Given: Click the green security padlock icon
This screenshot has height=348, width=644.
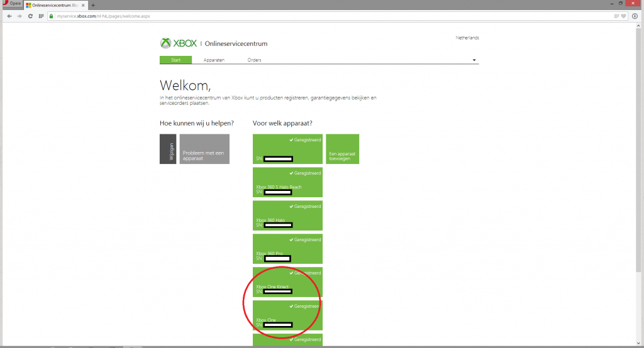Looking at the screenshot, I should pyautogui.click(x=52, y=16).
